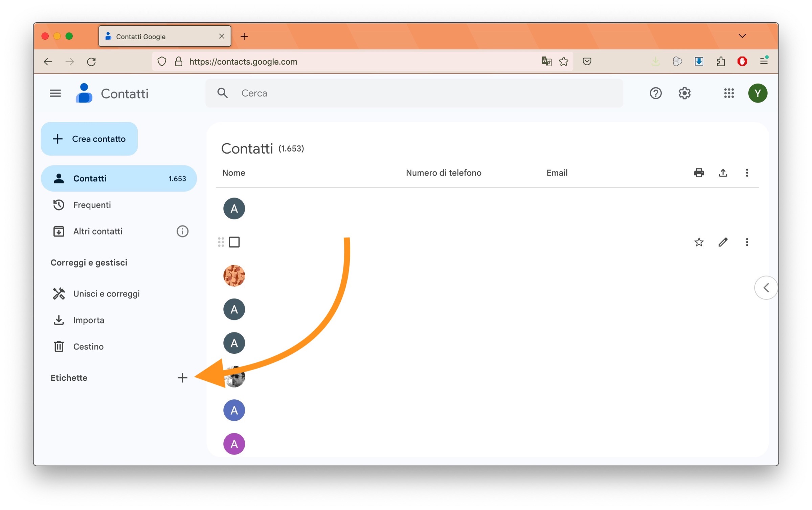Add new label with plus icon
This screenshot has height=510, width=812.
pyautogui.click(x=182, y=378)
